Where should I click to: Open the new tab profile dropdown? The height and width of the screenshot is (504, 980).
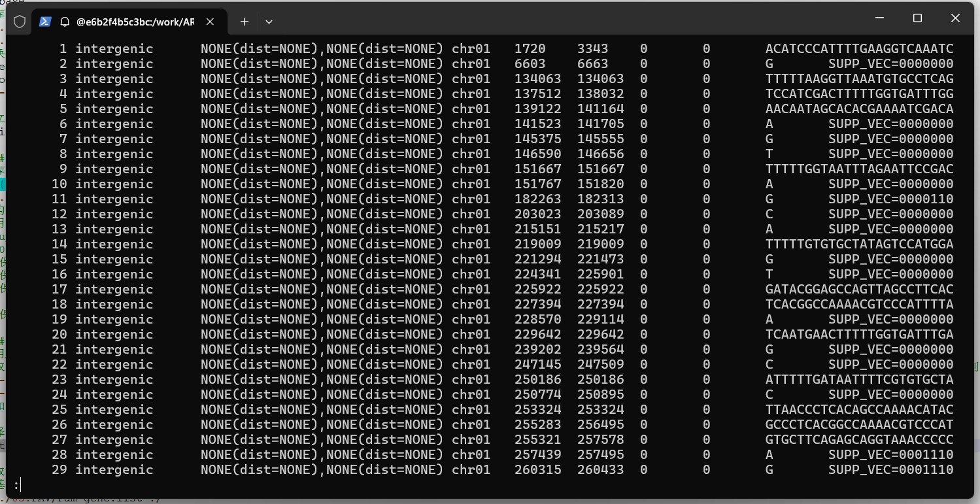point(269,22)
